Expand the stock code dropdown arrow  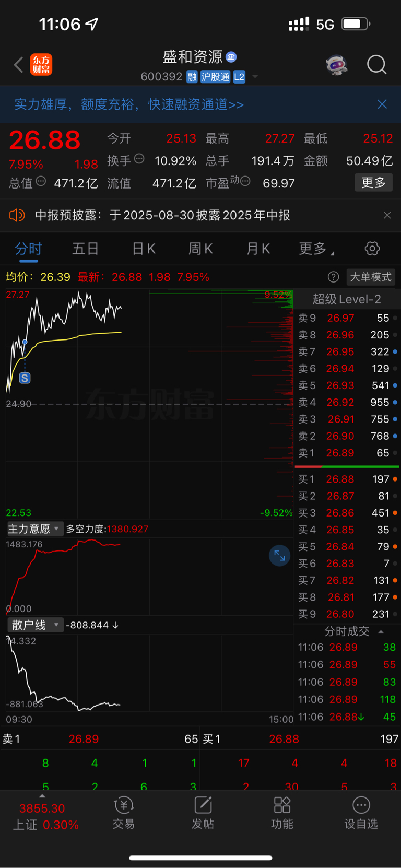(255, 77)
